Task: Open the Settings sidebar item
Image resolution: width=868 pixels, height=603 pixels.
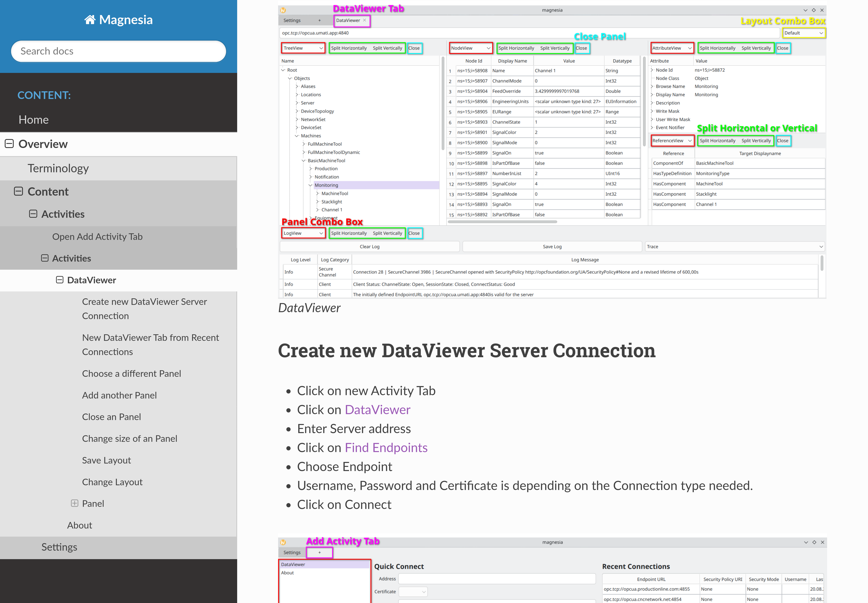Action: [59, 547]
